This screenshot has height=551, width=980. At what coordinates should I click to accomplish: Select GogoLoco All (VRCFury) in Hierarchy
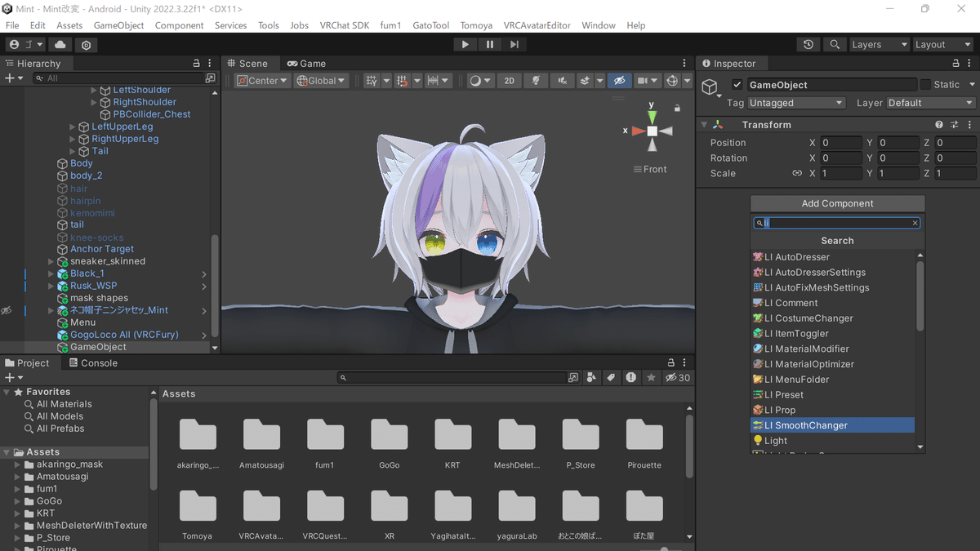pyautogui.click(x=124, y=335)
